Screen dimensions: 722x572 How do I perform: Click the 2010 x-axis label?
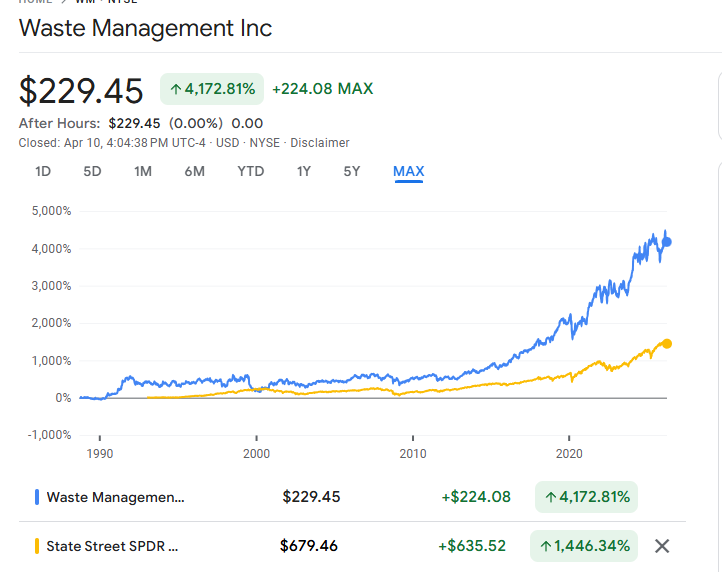coord(413,454)
